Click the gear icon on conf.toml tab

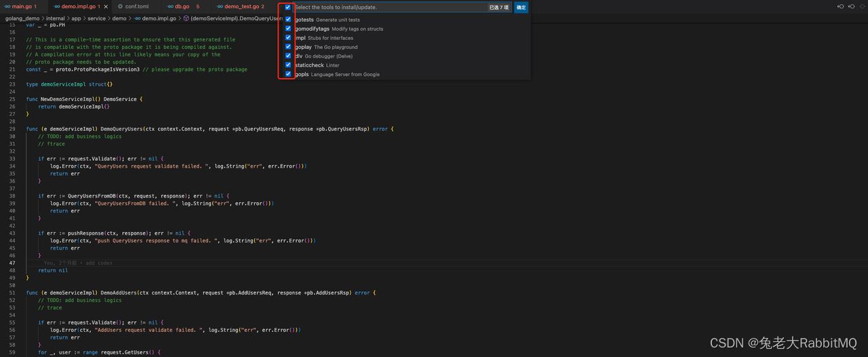coord(120,7)
